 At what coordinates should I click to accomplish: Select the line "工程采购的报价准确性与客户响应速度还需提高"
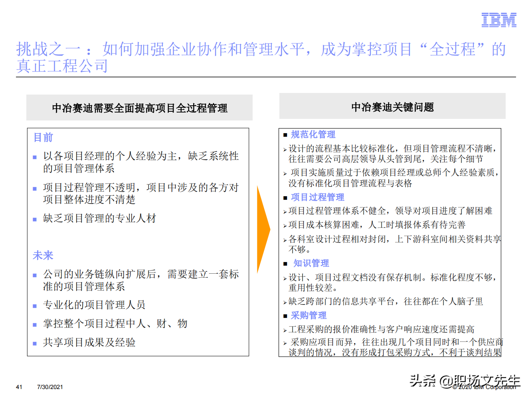[382, 329]
